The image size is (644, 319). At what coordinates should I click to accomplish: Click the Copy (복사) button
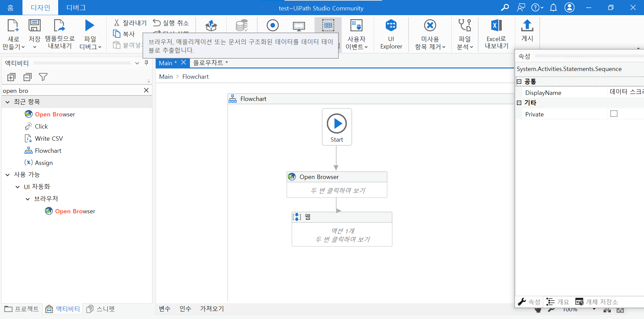pos(124,34)
